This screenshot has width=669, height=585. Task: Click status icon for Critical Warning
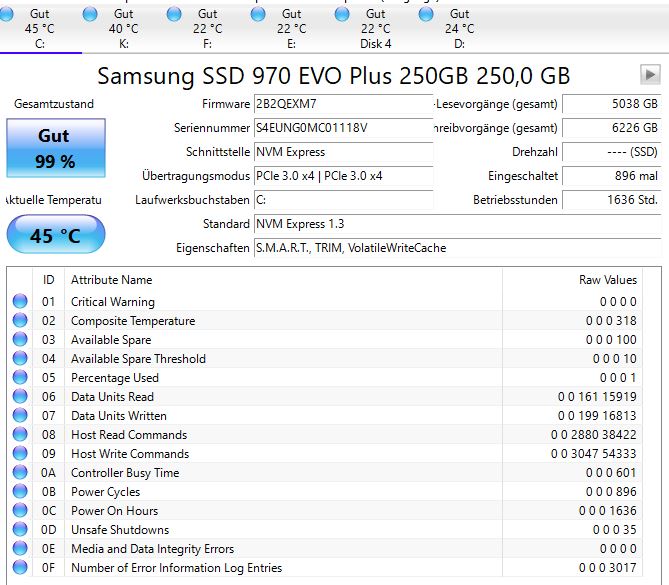(x=20, y=301)
